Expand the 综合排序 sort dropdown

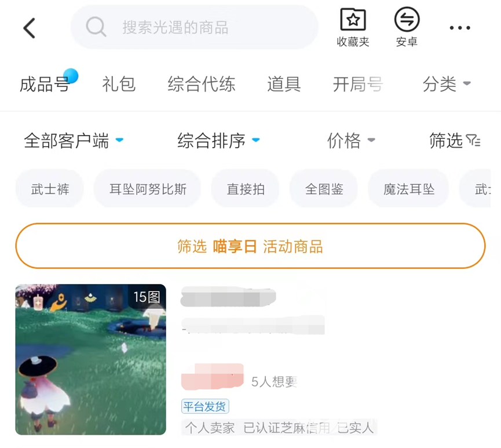219,141
